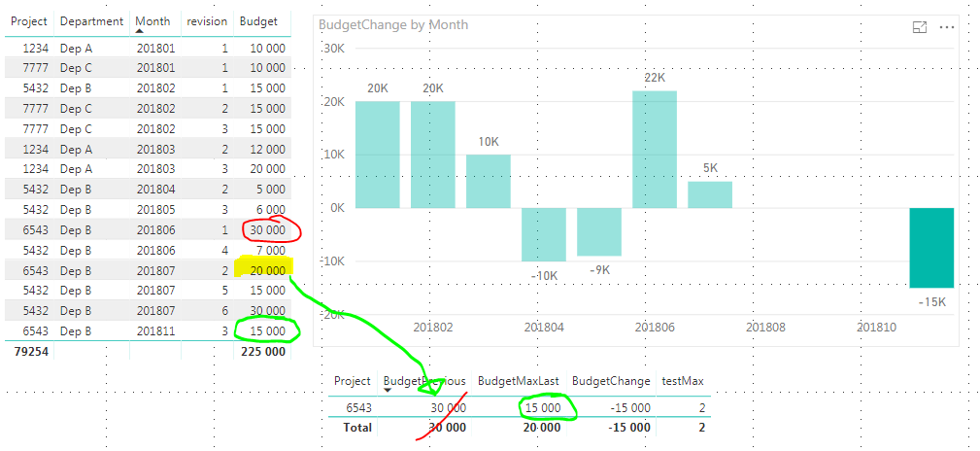Click the 201808 x-axis label
The image size is (980, 451).
click(x=765, y=328)
